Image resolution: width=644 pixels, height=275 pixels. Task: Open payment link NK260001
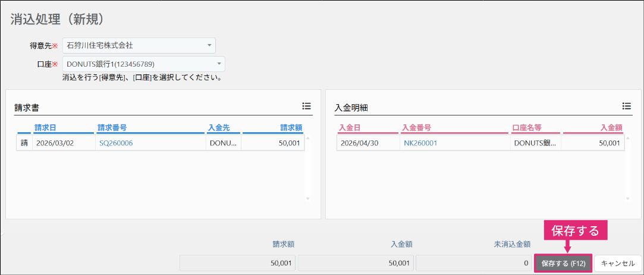420,143
